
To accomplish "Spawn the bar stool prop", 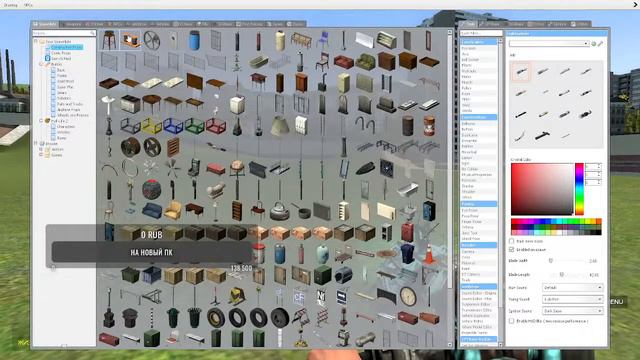I will click(109, 40).
